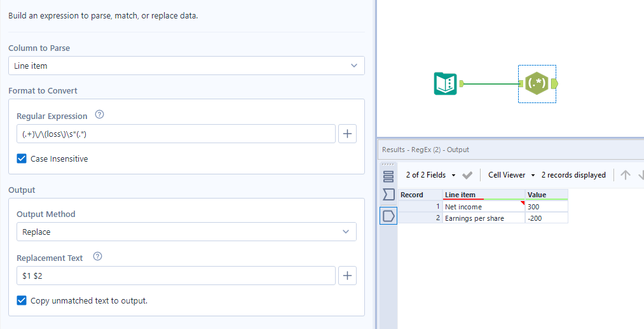The width and height of the screenshot is (644, 329).
Task: Click the up arrow in Results toolbar
Action: 625,175
